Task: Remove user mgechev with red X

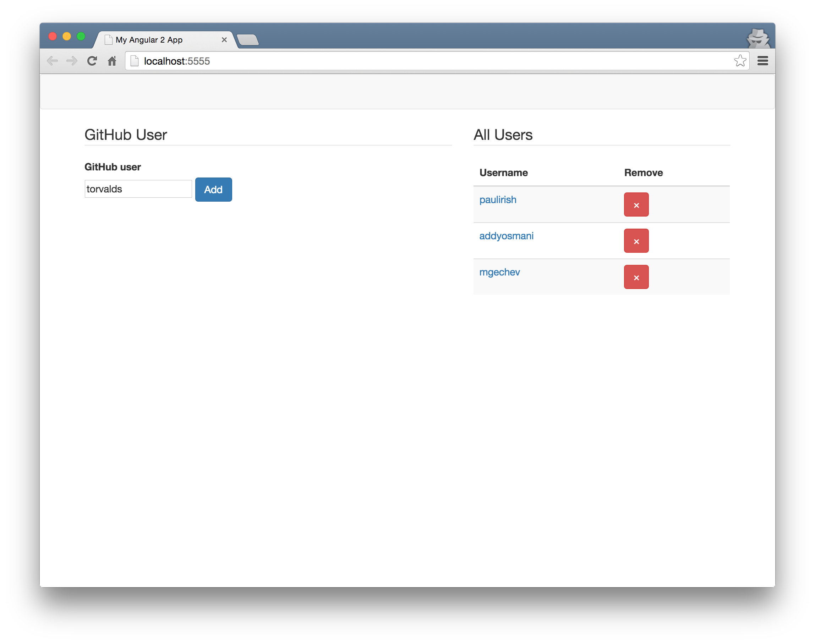Action: (x=636, y=277)
